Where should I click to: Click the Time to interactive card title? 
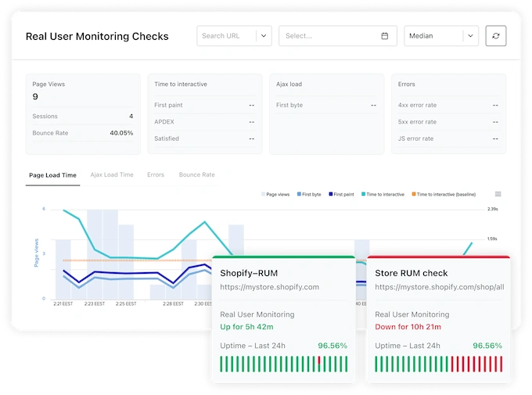coord(181,84)
